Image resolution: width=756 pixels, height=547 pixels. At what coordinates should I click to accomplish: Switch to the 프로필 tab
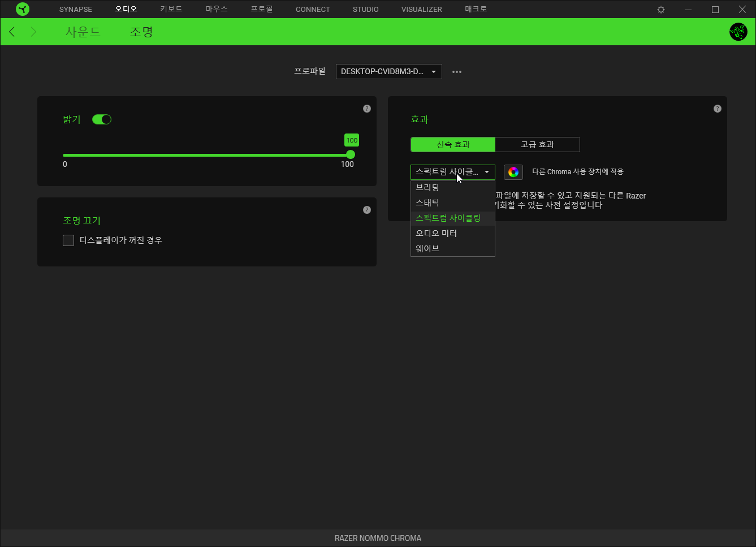(x=262, y=10)
